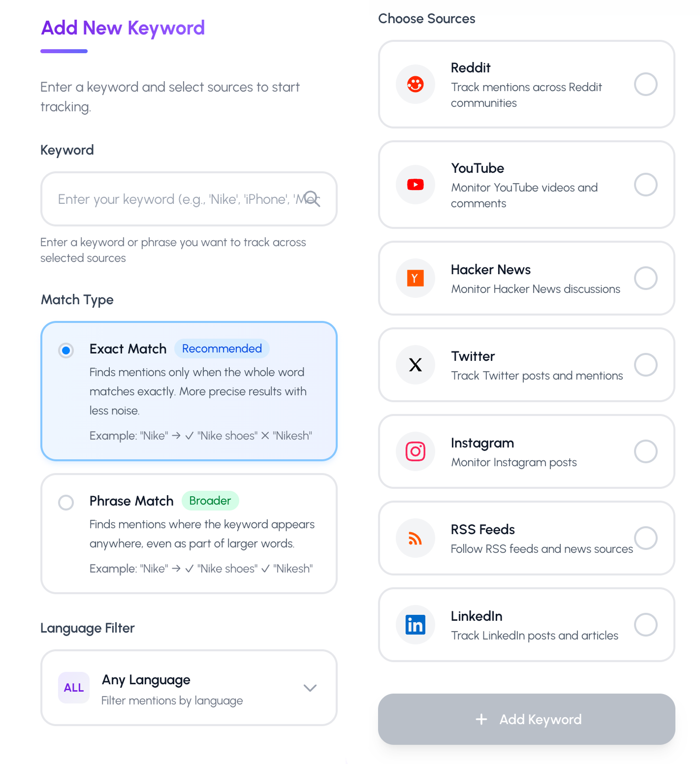Click the Twitter X icon
This screenshot has width=700, height=764.
coord(415,365)
